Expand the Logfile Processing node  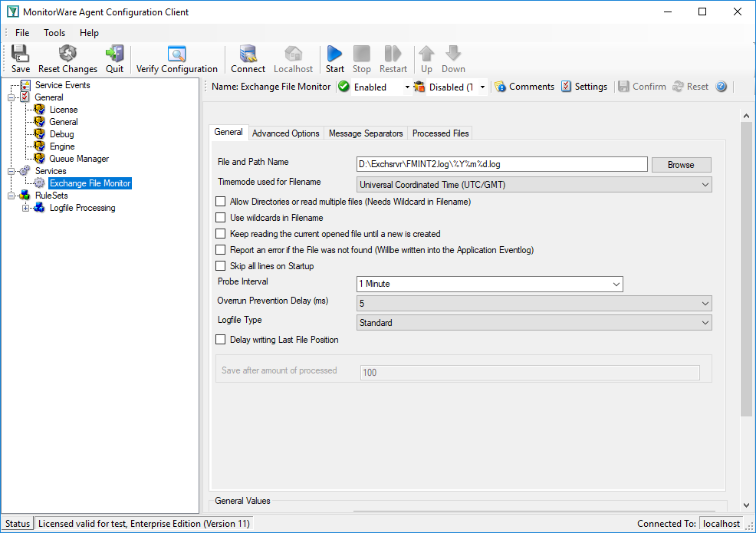[x=26, y=209]
